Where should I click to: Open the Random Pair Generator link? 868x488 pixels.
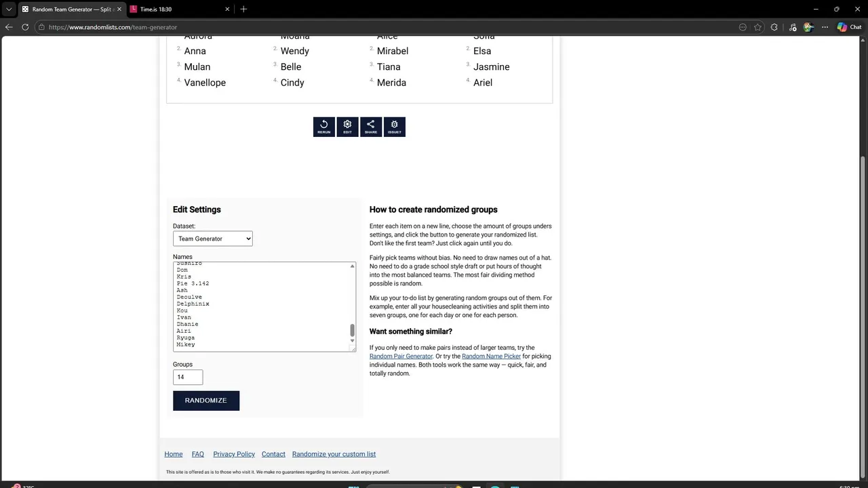401,357
